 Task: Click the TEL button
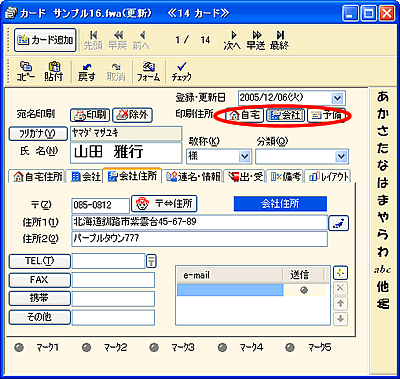tap(40, 261)
